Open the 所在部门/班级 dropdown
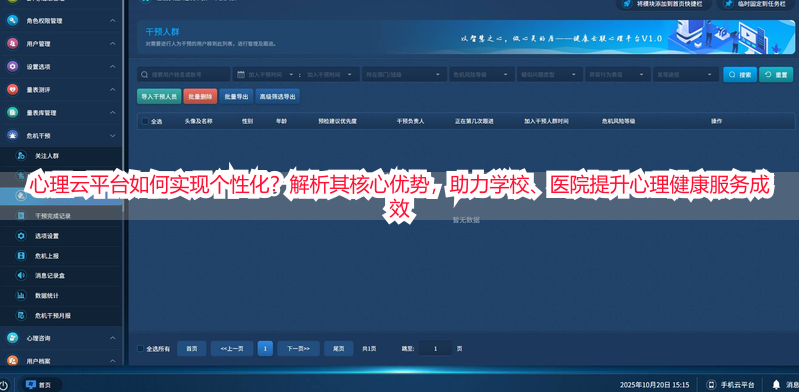799x392 pixels. (x=404, y=74)
